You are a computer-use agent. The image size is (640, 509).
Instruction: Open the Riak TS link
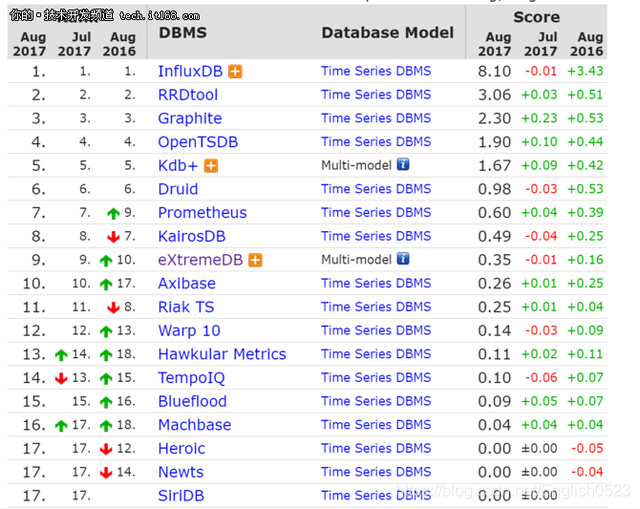(x=186, y=307)
